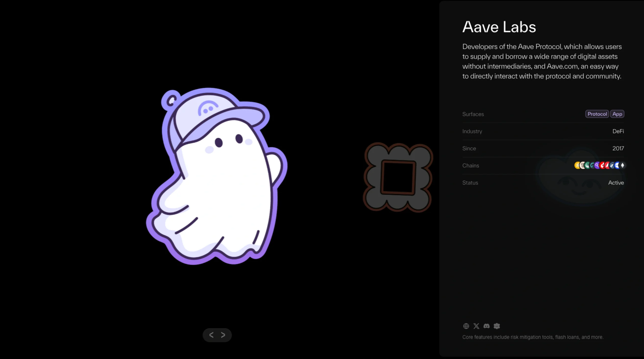Select the App surface tag

617,114
